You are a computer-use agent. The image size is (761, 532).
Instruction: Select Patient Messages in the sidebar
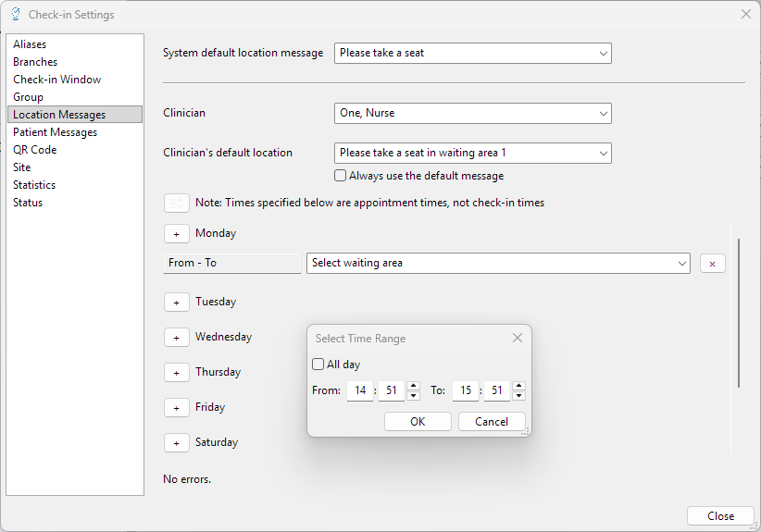(x=55, y=132)
